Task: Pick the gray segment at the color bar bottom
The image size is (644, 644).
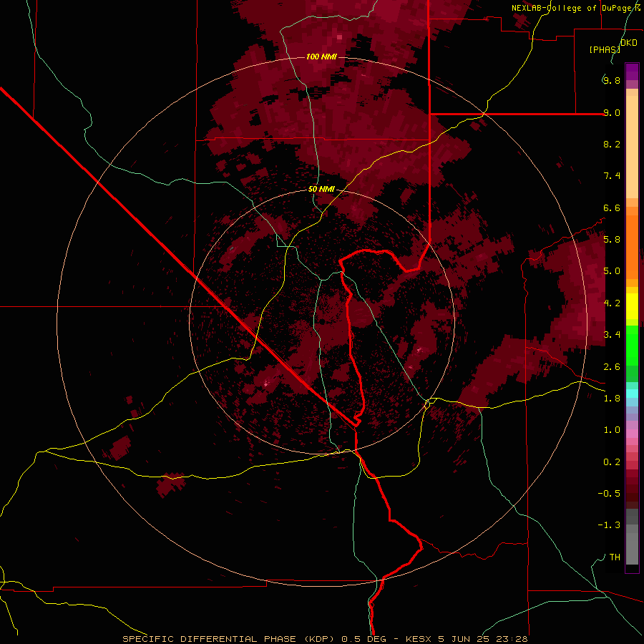Action: [632, 550]
